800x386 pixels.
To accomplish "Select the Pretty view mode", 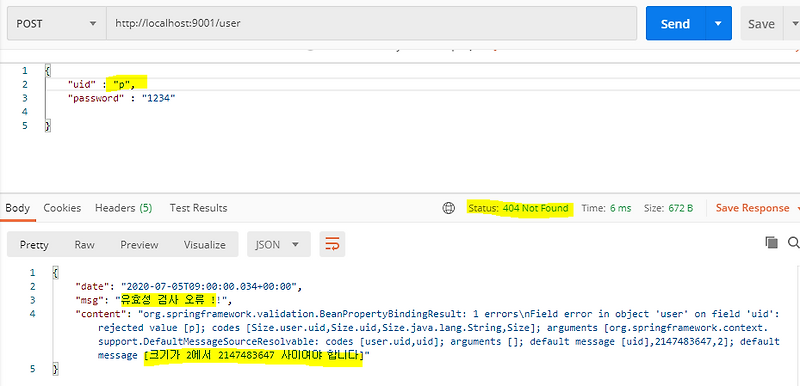I will [34, 244].
